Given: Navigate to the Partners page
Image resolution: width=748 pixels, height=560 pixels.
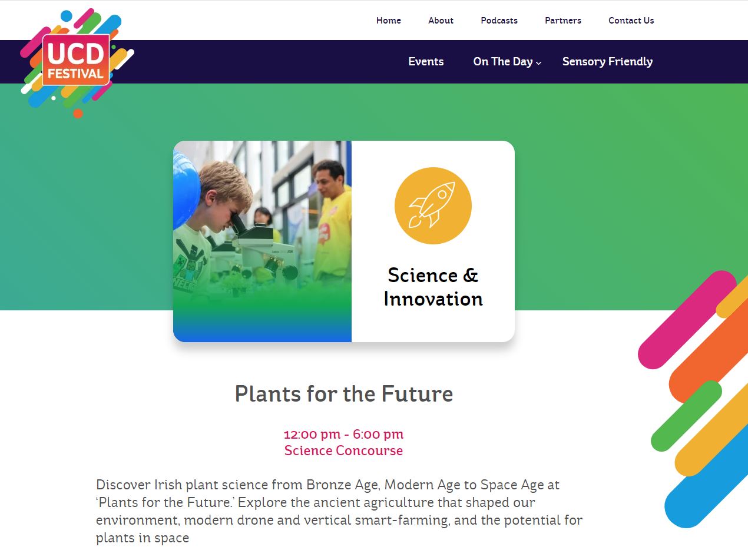Looking at the screenshot, I should pyautogui.click(x=562, y=21).
